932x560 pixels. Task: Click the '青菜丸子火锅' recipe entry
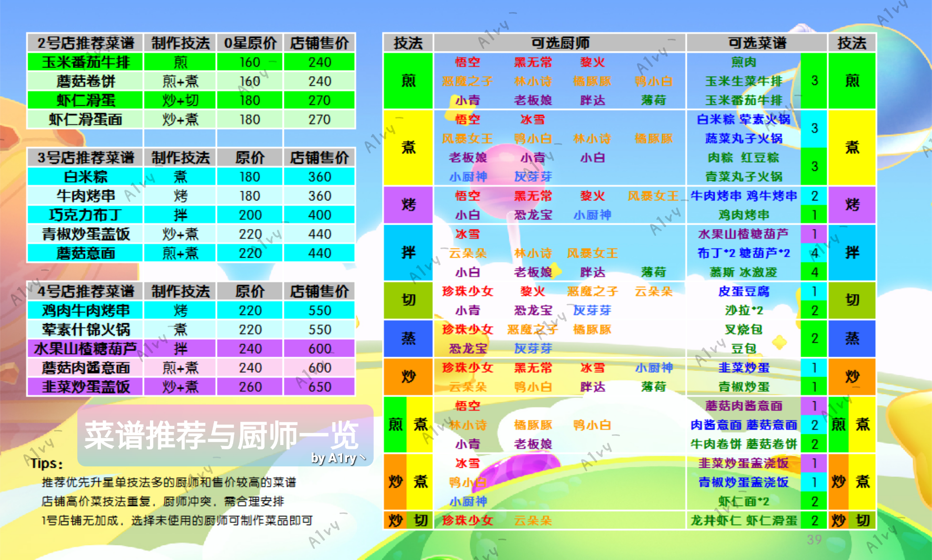tap(744, 177)
